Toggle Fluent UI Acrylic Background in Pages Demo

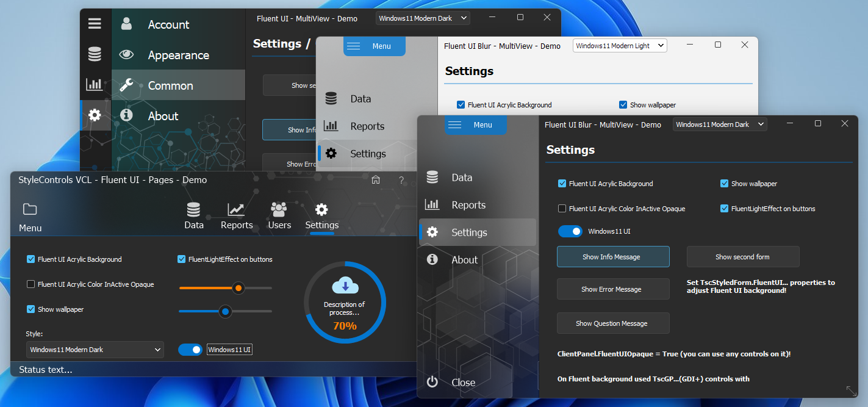[31, 259]
